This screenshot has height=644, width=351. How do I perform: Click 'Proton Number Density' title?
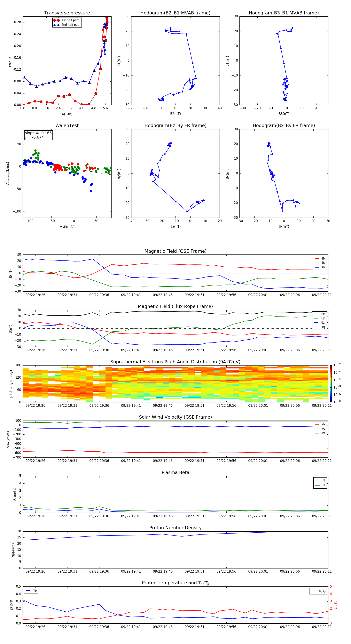tap(175, 528)
